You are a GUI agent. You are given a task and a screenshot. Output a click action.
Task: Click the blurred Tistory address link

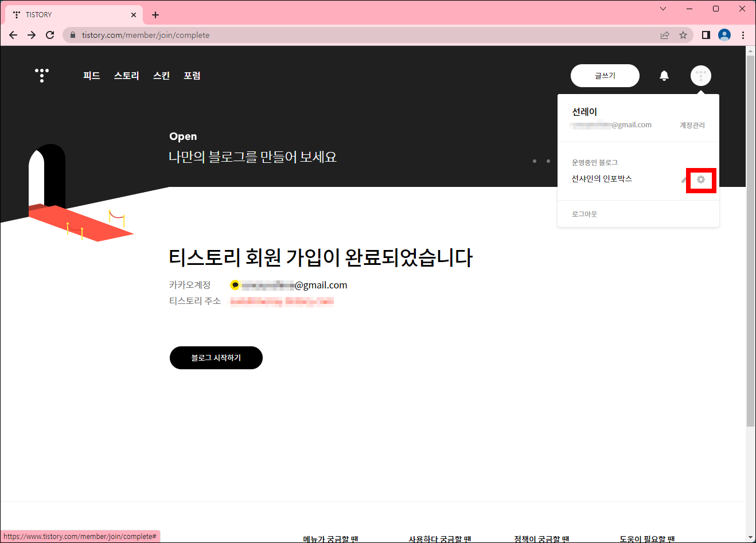coord(282,301)
